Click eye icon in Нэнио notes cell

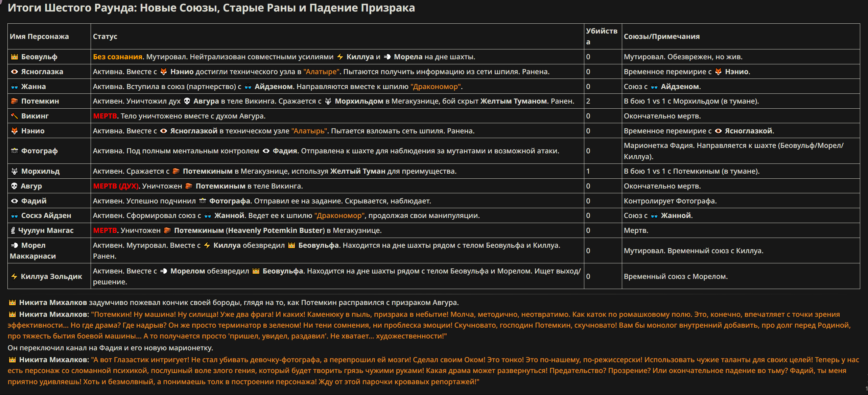coord(718,131)
